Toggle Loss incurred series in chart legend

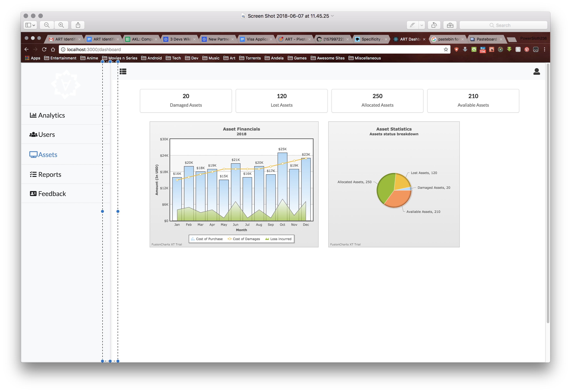tap(278, 239)
